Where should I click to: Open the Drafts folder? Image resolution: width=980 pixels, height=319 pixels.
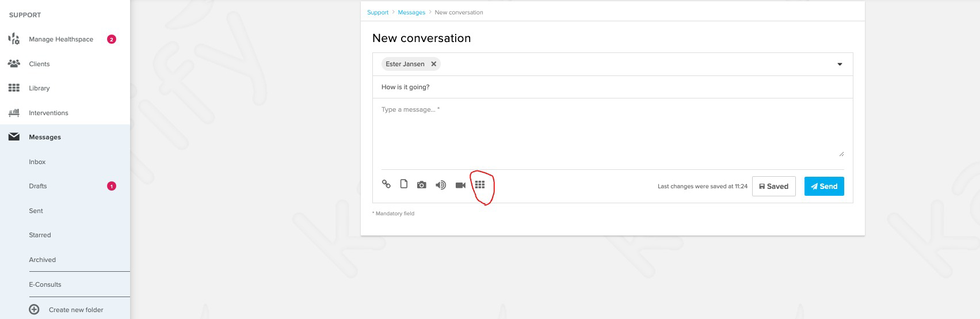point(38,186)
